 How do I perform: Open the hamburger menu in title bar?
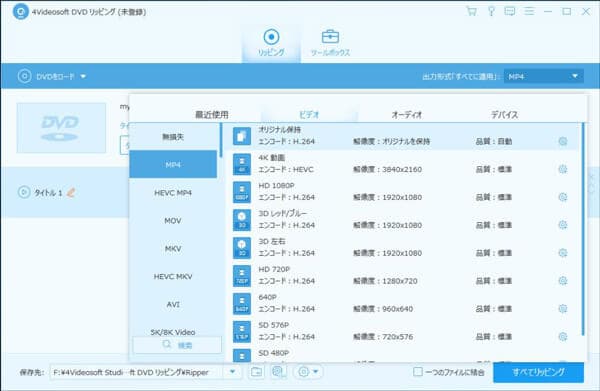click(529, 11)
